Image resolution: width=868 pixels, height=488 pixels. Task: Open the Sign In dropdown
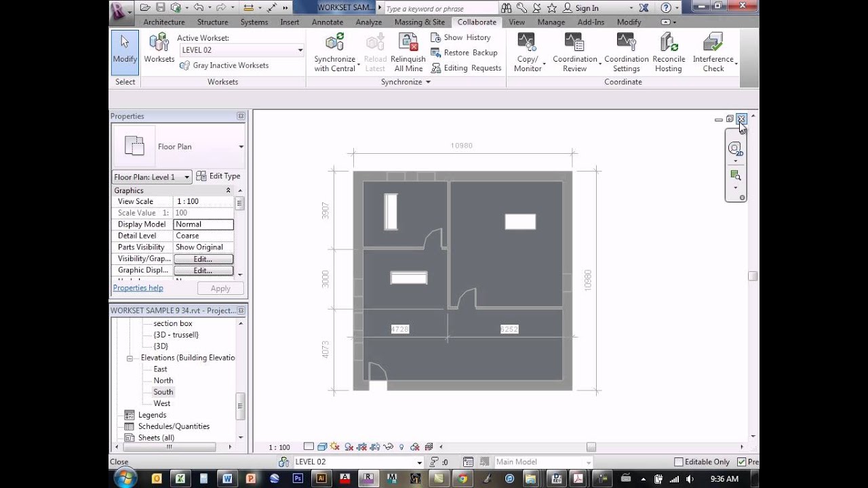tap(631, 8)
